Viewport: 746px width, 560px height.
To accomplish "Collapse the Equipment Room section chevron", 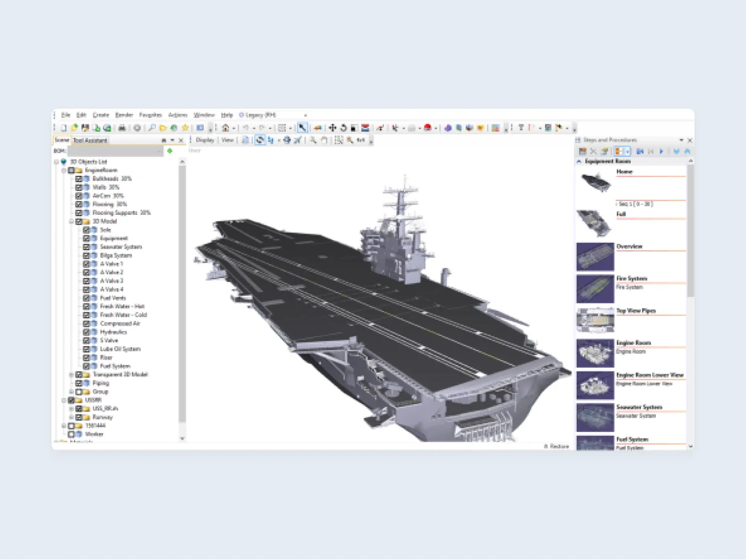I will pos(579,161).
